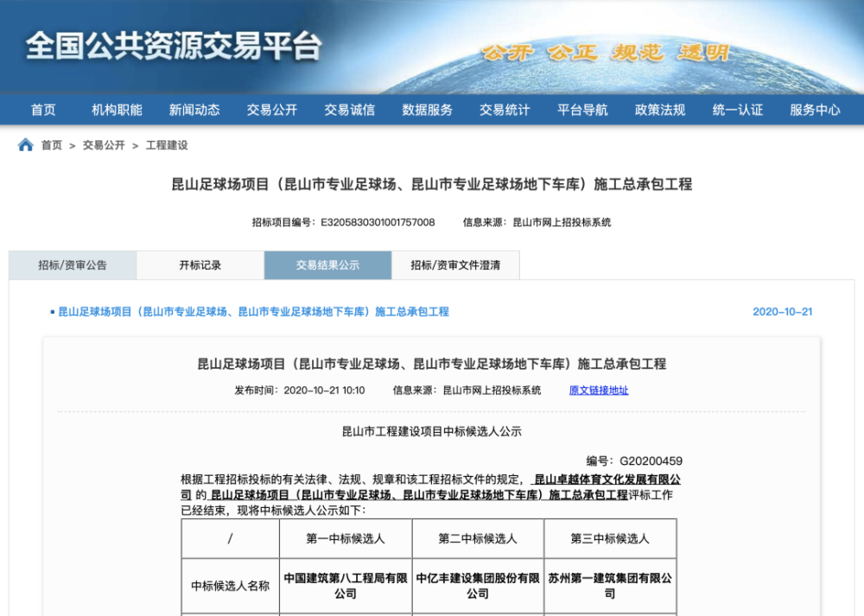The height and width of the screenshot is (616, 864).
Task: Click the home icon in the breadcrumb
Action: [25, 145]
